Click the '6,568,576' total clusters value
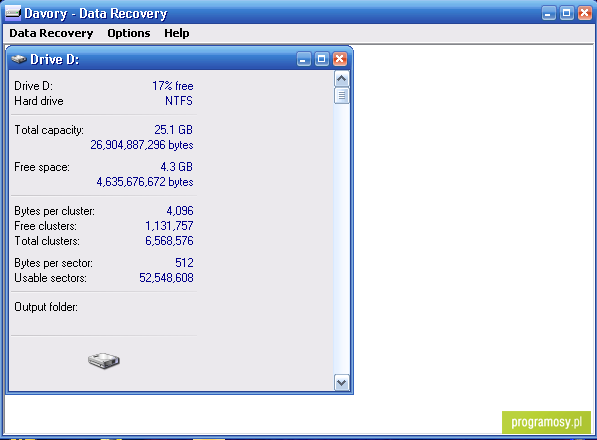Screen dimensions: 597x440 169,241
